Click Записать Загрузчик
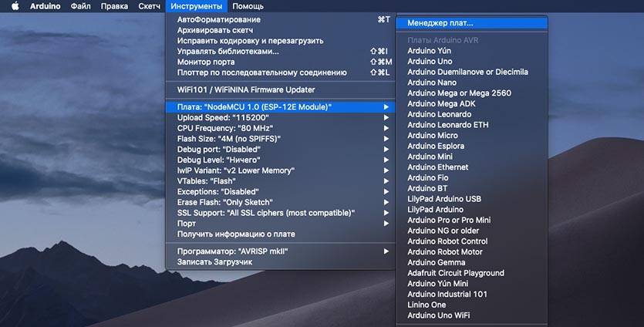This screenshot has width=644, height=327. pos(214,261)
